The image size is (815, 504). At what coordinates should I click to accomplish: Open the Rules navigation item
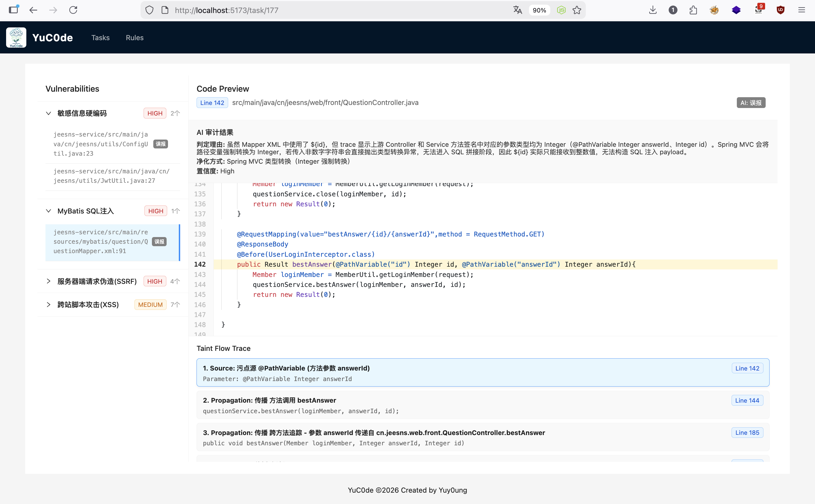pos(134,38)
